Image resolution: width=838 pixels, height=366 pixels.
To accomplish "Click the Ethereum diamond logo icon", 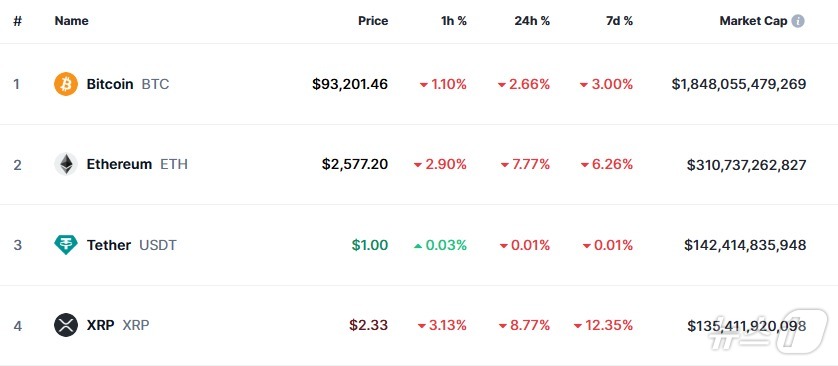I will [66, 164].
